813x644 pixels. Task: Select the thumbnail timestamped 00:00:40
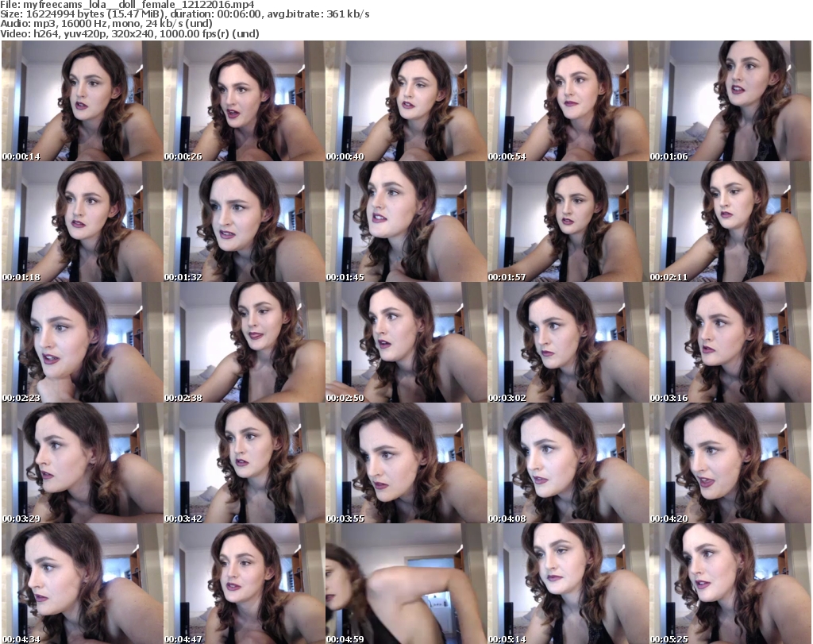click(x=406, y=101)
